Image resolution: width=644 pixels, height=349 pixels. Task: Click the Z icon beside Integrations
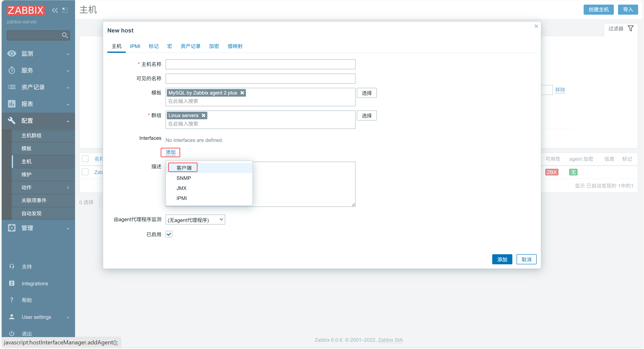click(x=12, y=283)
